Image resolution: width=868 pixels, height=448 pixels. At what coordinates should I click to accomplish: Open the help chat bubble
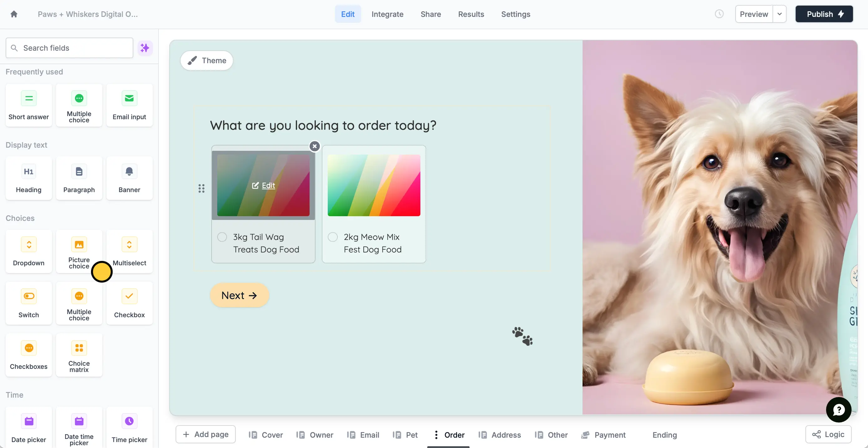tap(838, 410)
